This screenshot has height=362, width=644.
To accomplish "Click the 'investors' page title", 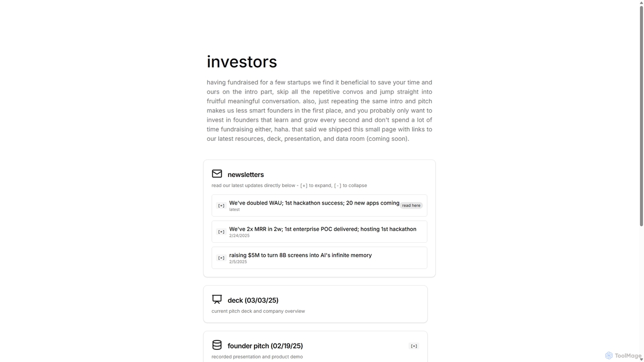I will 242,61.
